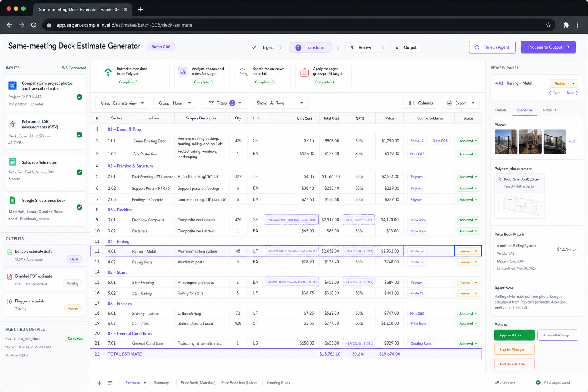
Task: Click the Search for unknown materials icon
Action: point(243,72)
